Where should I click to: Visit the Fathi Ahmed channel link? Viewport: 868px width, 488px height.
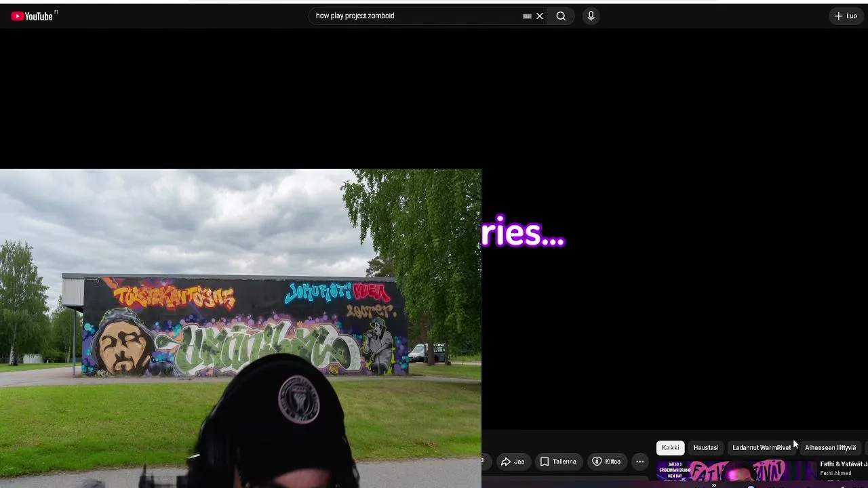[835, 473]
